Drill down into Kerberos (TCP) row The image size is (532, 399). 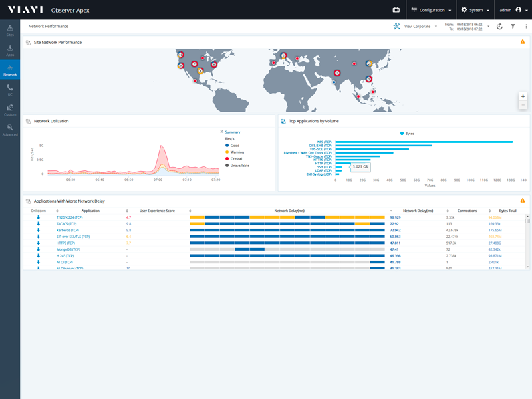(39, 230)
